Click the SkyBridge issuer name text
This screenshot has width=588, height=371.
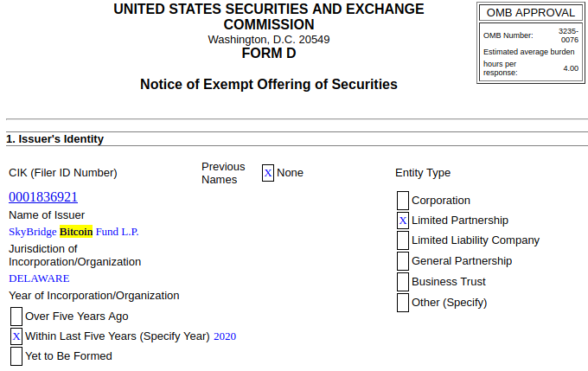(x=33, y=232)
